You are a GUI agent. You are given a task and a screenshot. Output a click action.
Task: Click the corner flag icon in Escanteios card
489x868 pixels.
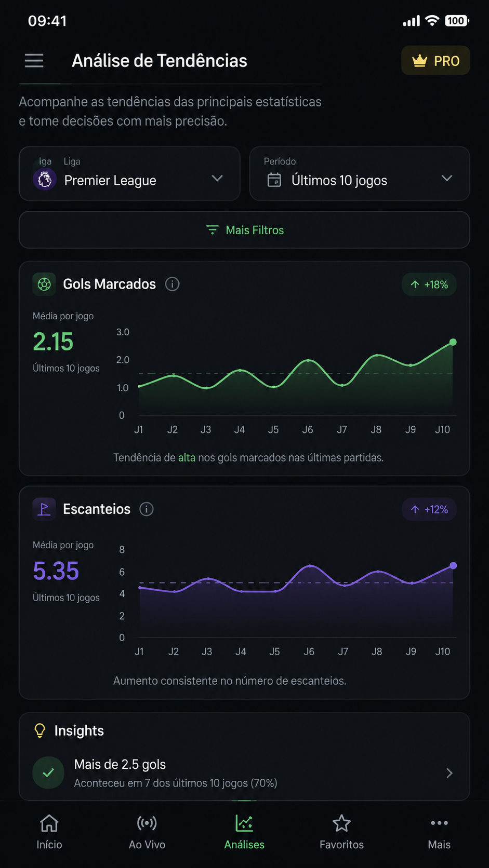[x=44, y=509]
